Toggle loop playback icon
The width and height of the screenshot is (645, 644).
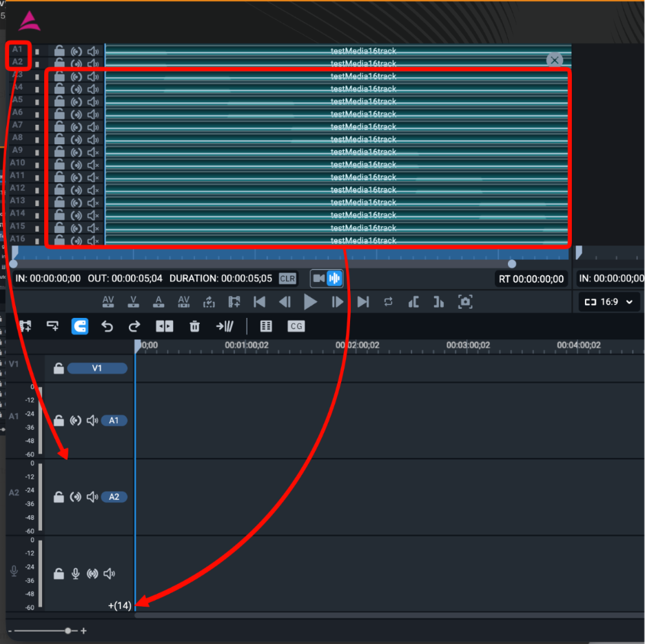(x=388, y=302)
